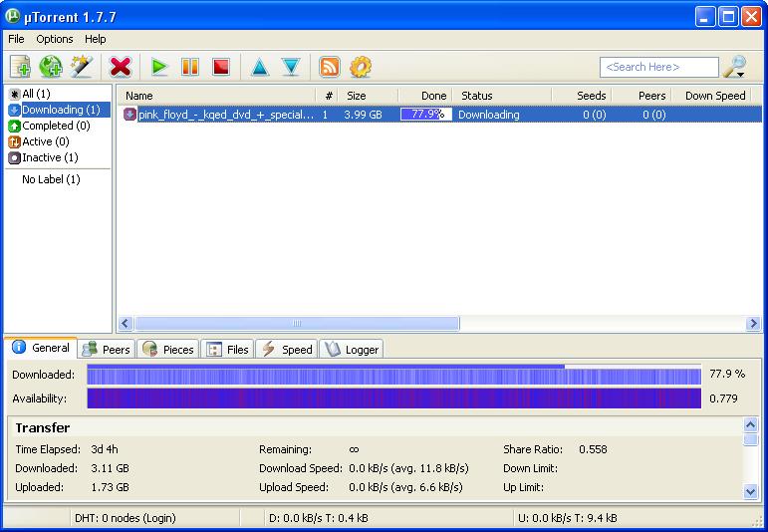
Task: Click the D: 0.0 kB/s status bar entry
Action: [319, 518]
